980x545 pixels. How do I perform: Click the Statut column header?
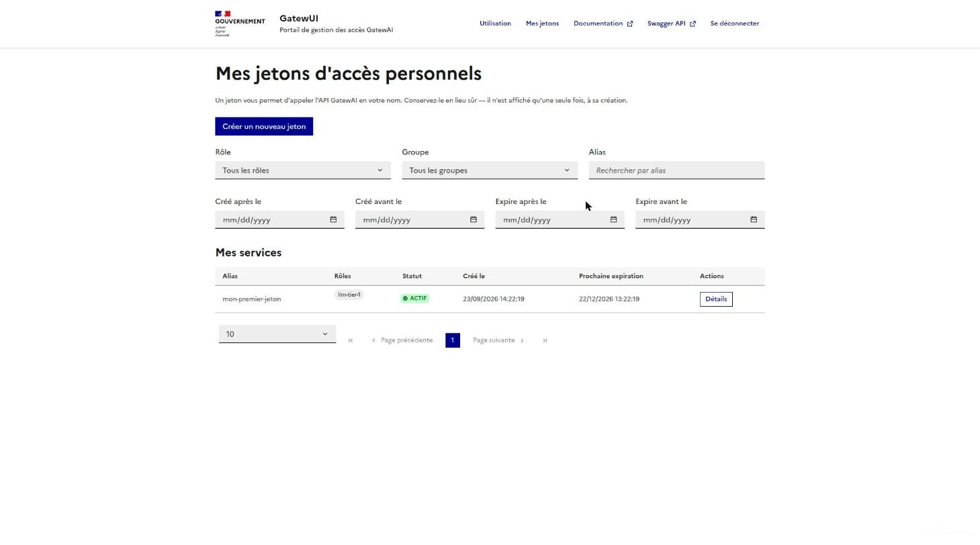point(412,276)
